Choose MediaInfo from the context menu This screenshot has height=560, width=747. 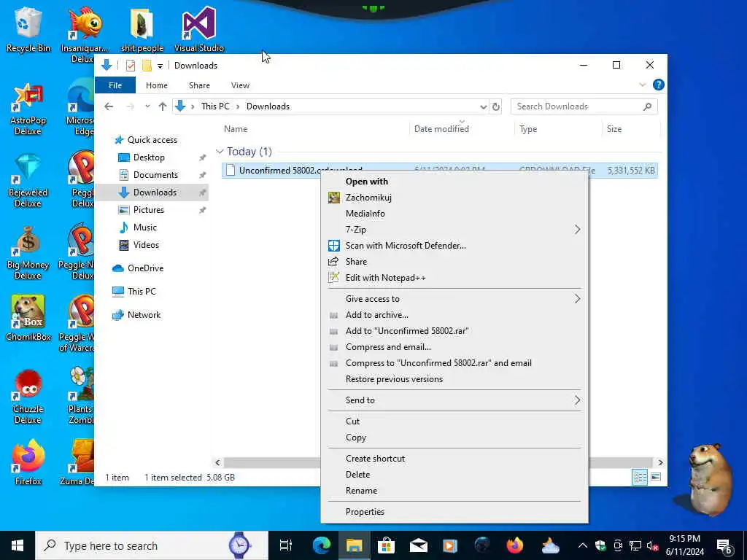pyautogui.click(x=454, y=214)
